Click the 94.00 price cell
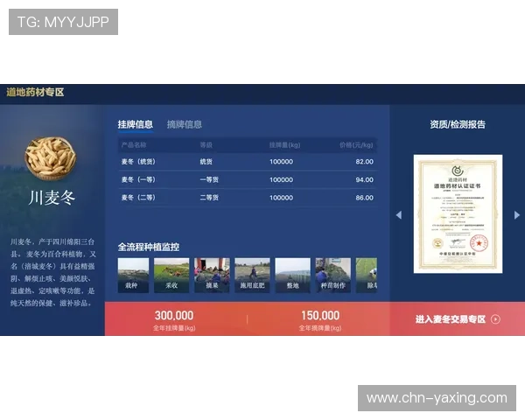This screenshot has height=420, width=525. coord(364,180)
